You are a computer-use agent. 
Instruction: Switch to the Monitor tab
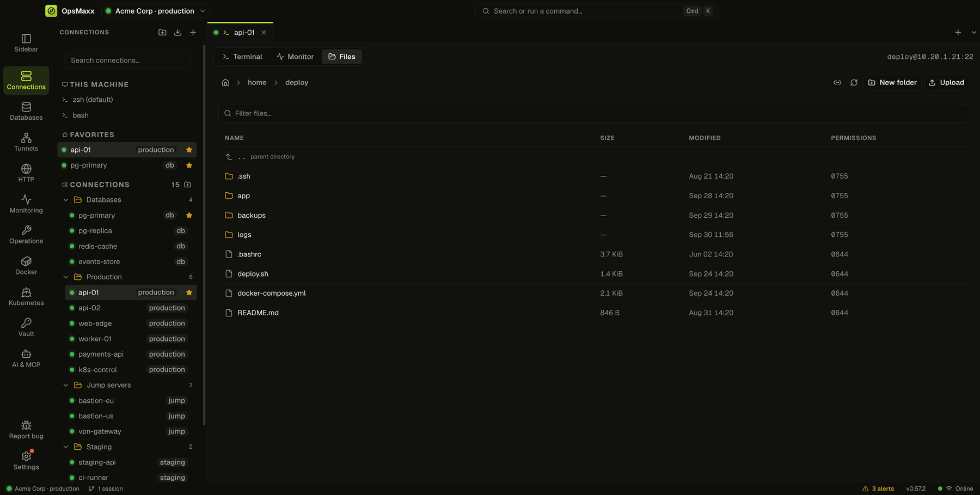tap(295, 57)
